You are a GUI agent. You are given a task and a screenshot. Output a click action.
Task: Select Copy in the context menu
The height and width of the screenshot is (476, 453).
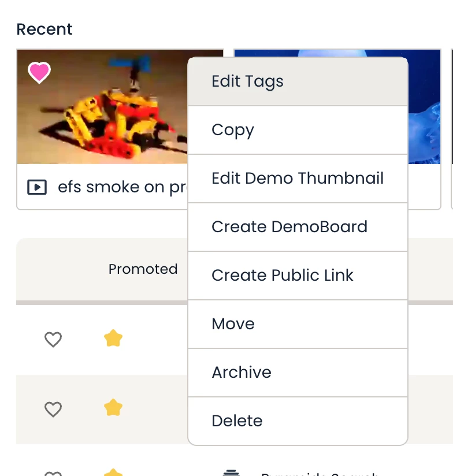[x=233, y=130]
